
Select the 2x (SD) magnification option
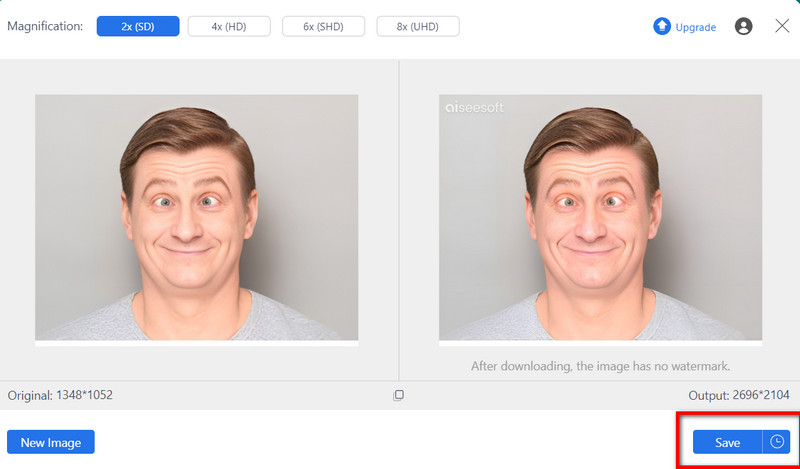click(x=138, y=26)
